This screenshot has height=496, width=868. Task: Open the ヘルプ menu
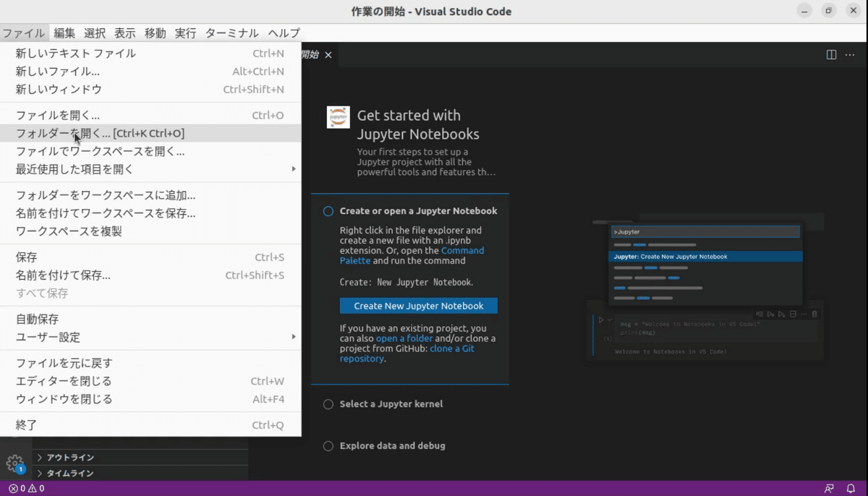click(x=284, y=33)
